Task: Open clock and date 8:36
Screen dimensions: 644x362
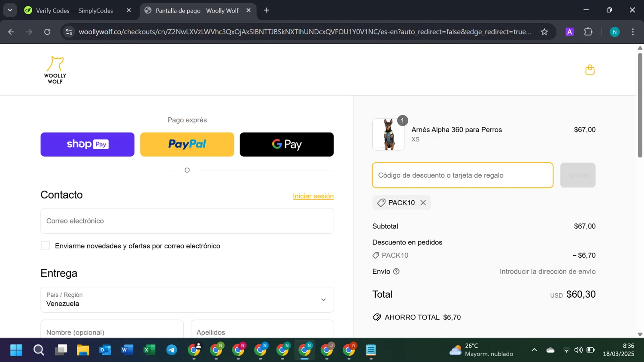Action: pyautogui.click(x=619, y=350)
